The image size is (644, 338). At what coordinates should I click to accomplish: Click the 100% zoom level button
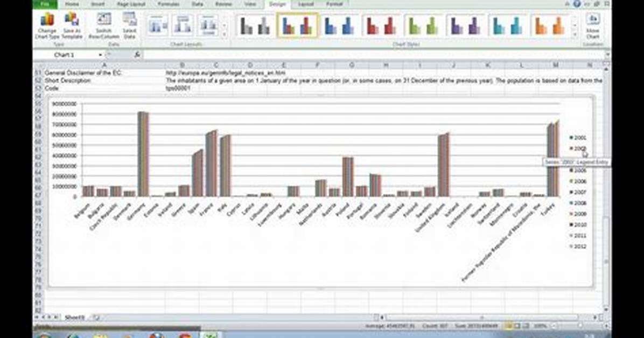pos(541,326)
